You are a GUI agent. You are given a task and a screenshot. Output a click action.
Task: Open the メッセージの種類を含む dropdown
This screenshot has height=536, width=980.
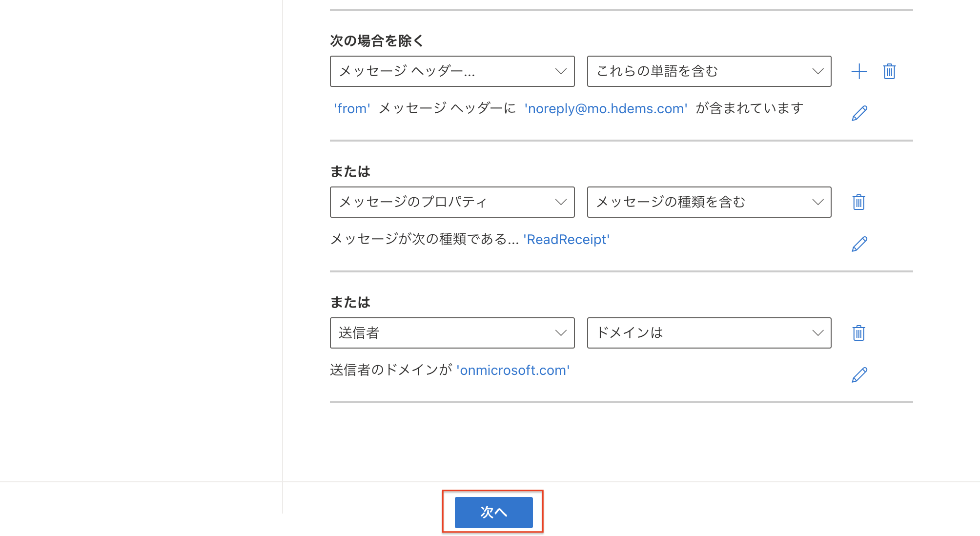tap(709, 202)
